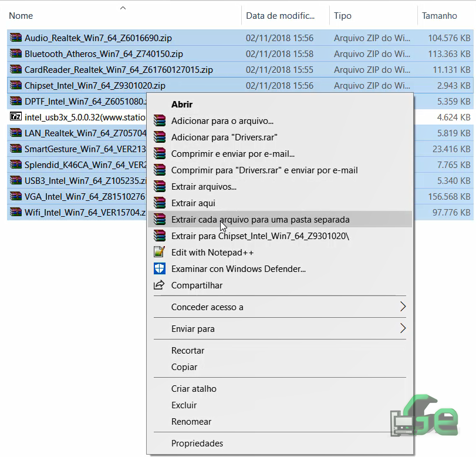Choose 'Criar atalho' menu entry
Screen dimensions: 476x457
(x=279, y=388)
